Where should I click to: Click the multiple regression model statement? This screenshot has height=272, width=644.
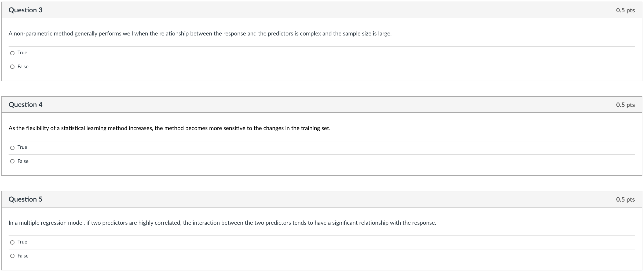coord(222,223)
